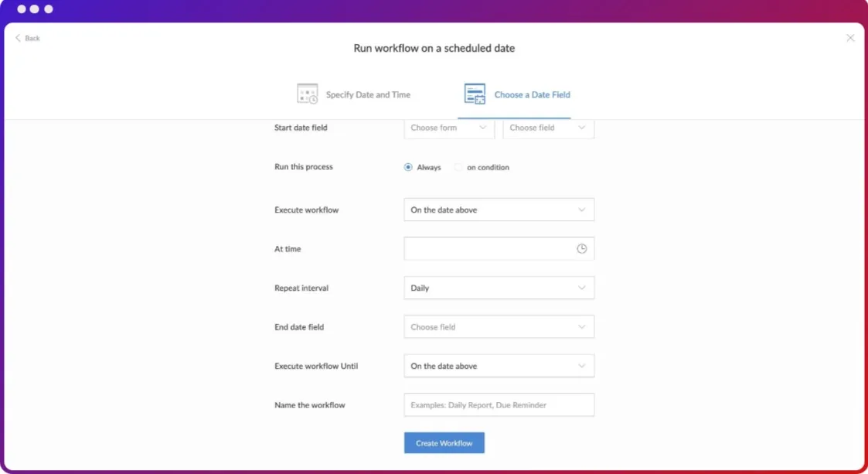Screen dimensions: 868x474
Task: Open the Repeat interval Daily dropdown
Action: 499,288
